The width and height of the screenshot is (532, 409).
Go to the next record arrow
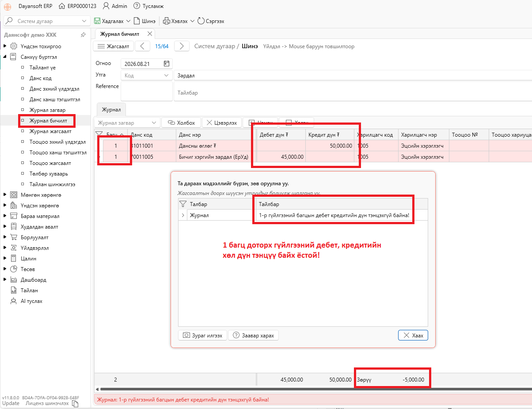pyautogui.click(x=182, y=46)
